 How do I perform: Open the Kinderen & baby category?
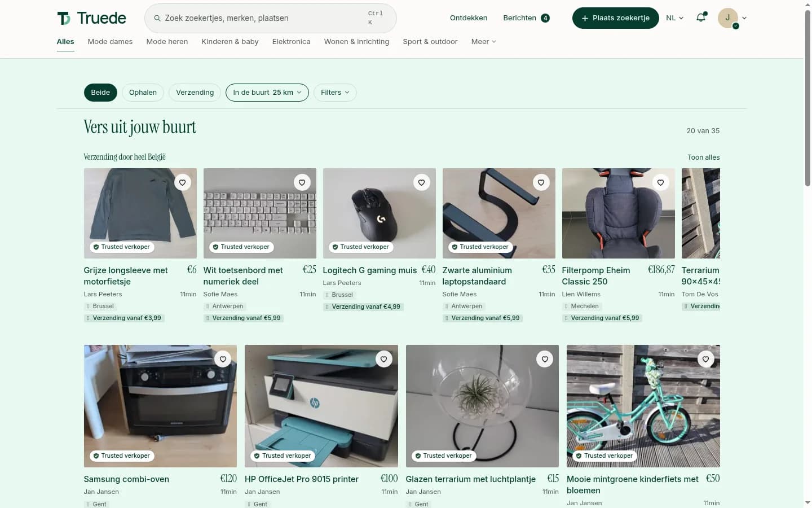coord(230,42)
